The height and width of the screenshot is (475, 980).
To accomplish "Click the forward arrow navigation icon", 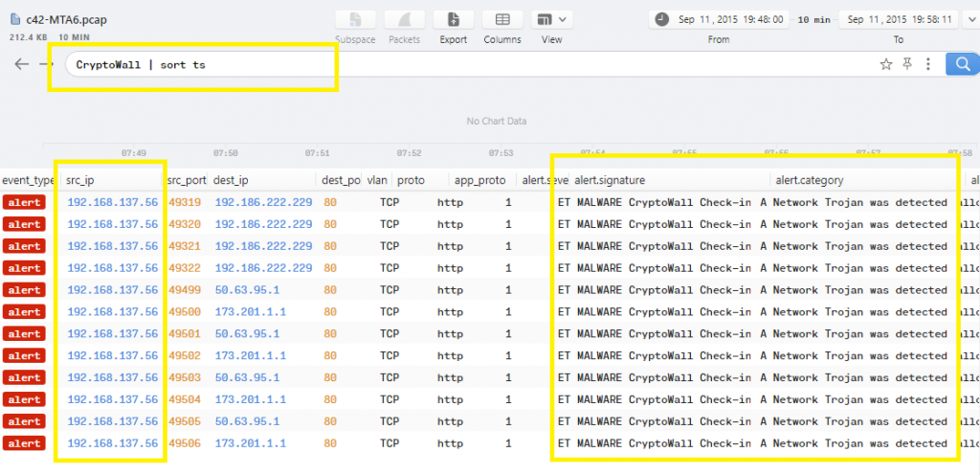I will pyautogui.click(x=46, y=64).
